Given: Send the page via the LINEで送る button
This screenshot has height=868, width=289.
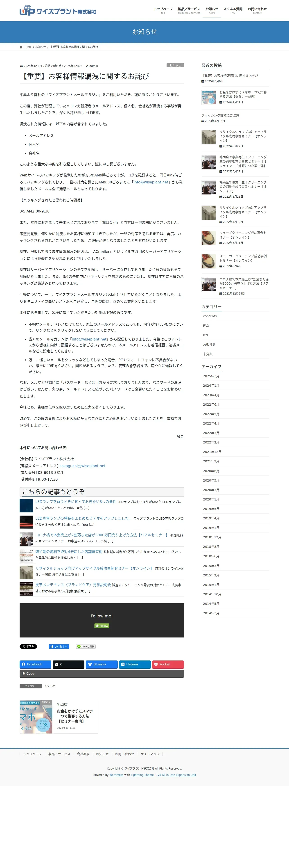Looking at the screenshot, I should click(x=86, y=646).
